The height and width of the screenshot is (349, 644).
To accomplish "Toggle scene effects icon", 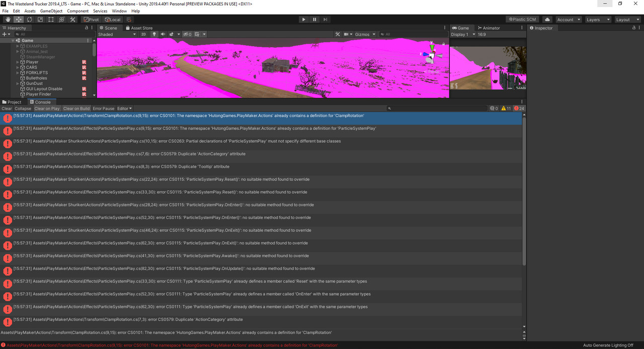I will pos(172,34).
